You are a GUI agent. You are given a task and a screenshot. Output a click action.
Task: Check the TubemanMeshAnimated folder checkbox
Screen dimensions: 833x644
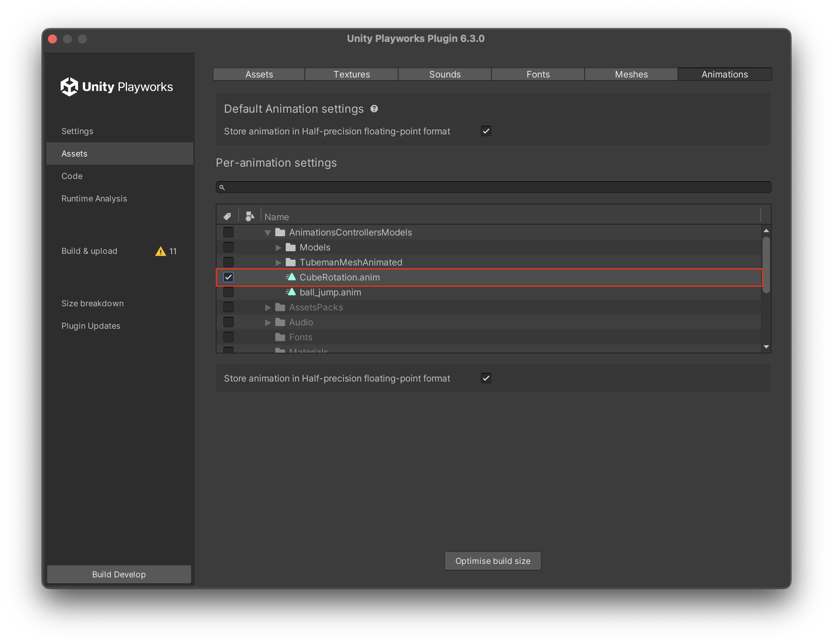(x=228, y=262)
